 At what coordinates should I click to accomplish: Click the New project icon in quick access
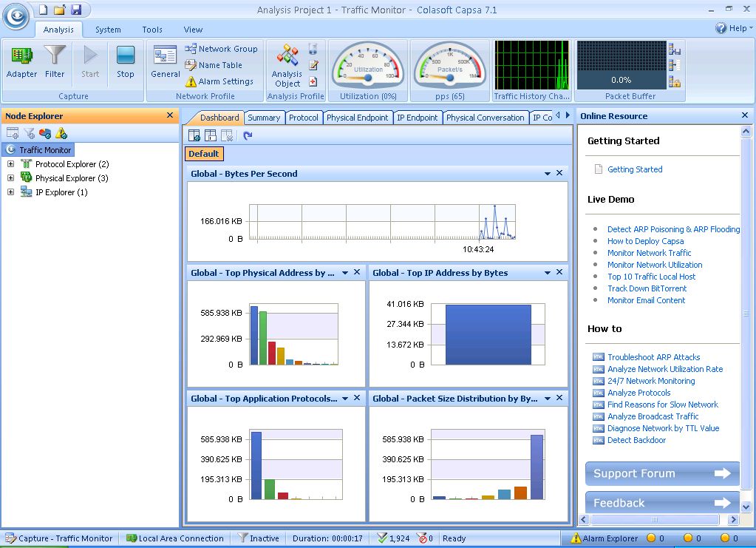44,10
